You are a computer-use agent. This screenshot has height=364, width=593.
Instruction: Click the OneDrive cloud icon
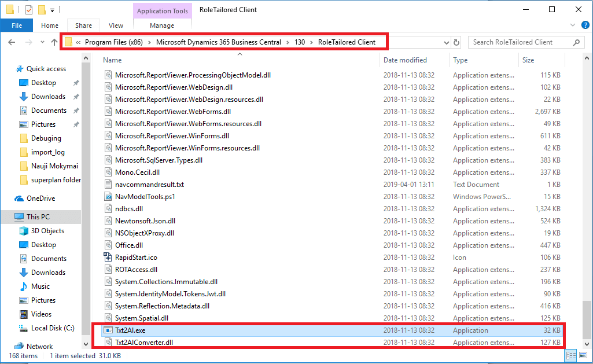19,198
